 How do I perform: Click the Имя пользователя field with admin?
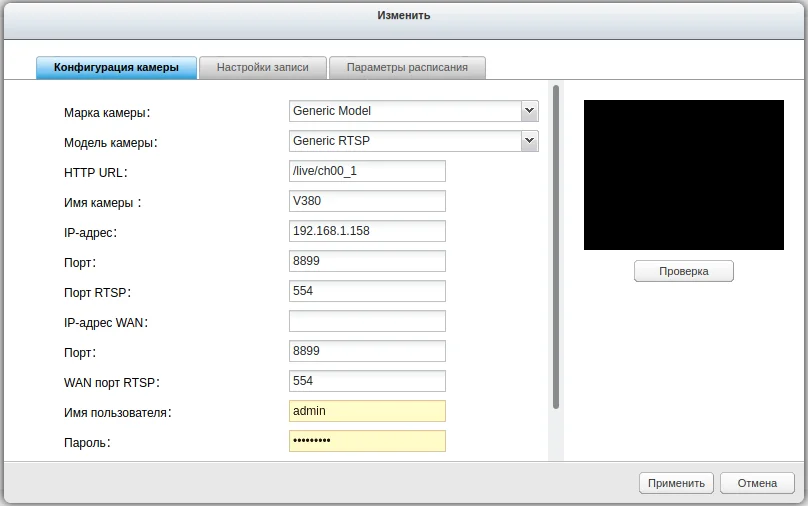tap(367, 411)
